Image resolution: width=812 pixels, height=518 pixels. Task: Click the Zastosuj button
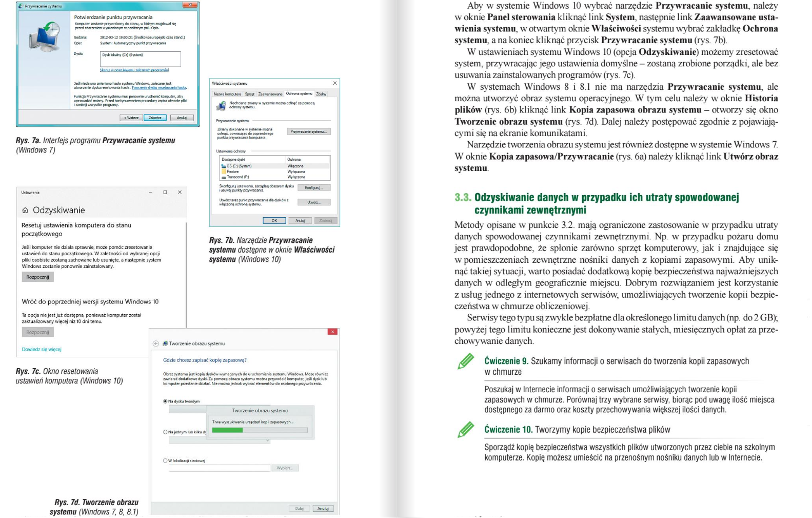pos(326,220)
